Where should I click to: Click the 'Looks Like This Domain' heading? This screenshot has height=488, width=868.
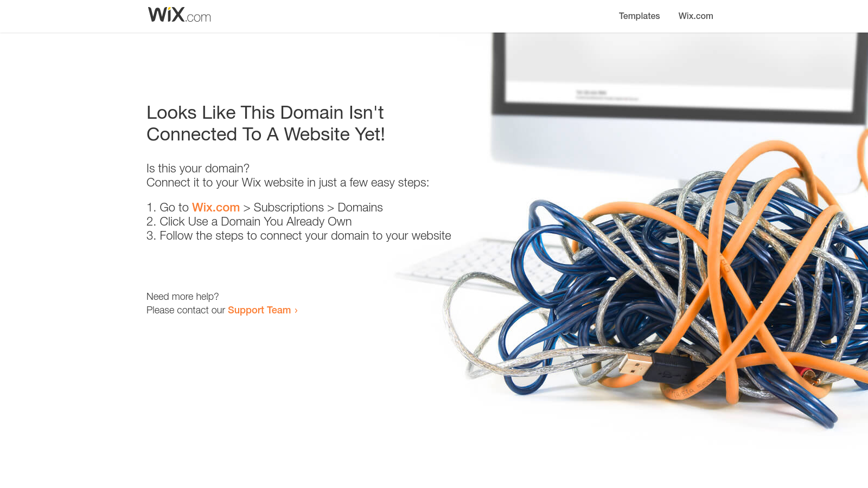[x=266, y=123]
